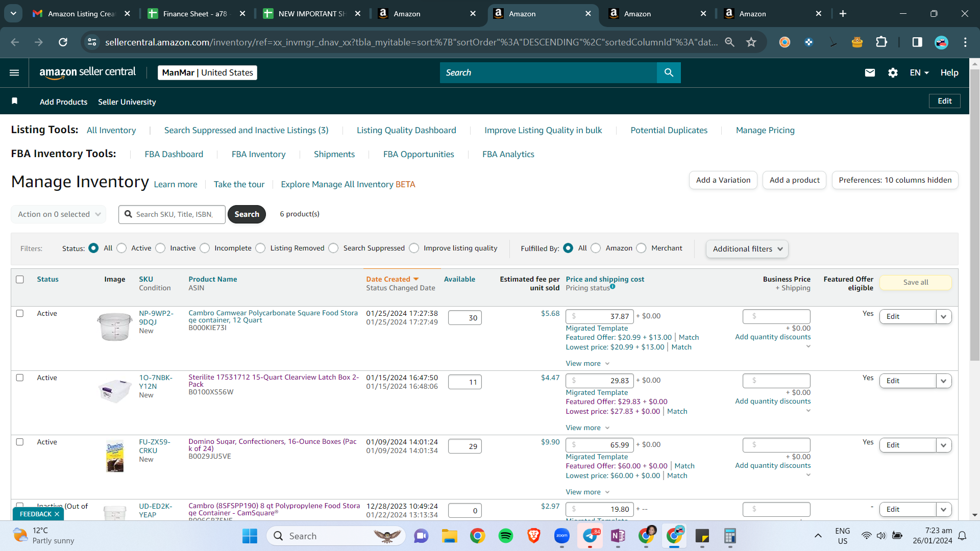Expand View more for the Cambro Camwear row
Image resolution: width=980 pixels, height=551 pixels.
click(x=587, y=363)
